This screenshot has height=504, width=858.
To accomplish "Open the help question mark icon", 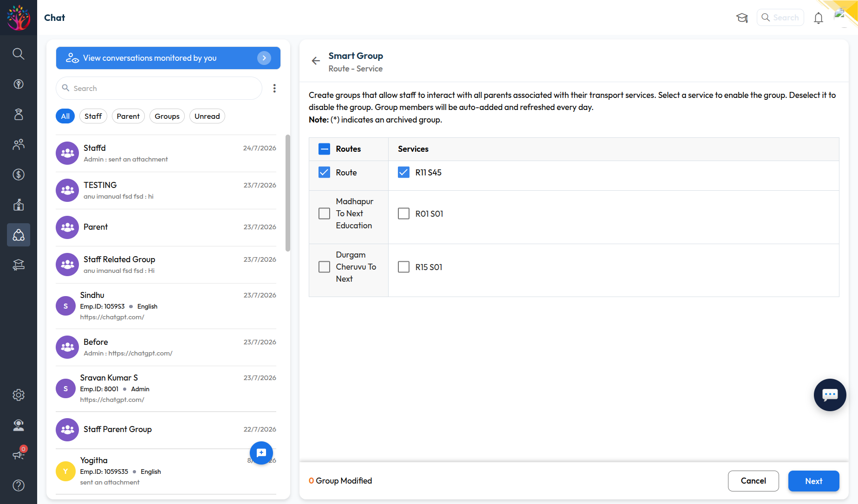I will [x=19, y=485].
